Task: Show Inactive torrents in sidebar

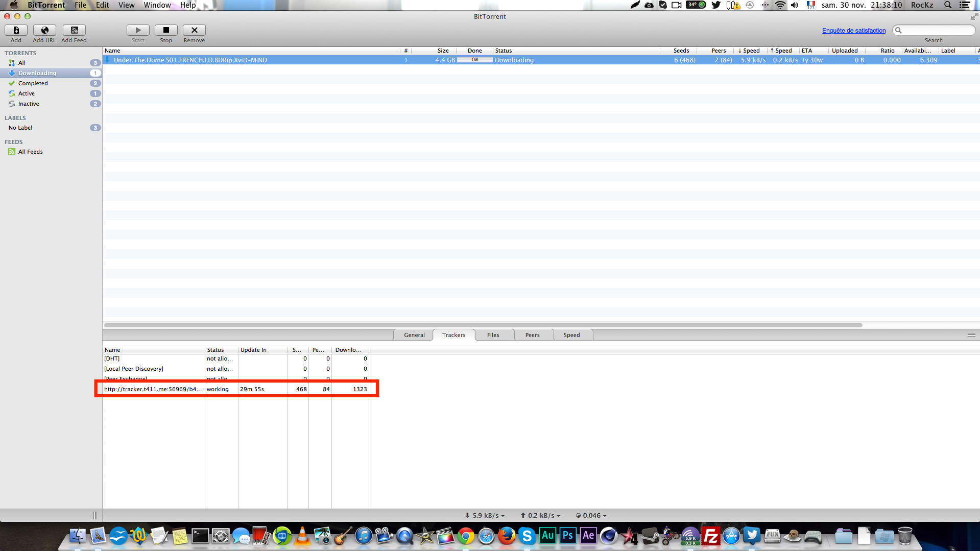Action: 51,104
